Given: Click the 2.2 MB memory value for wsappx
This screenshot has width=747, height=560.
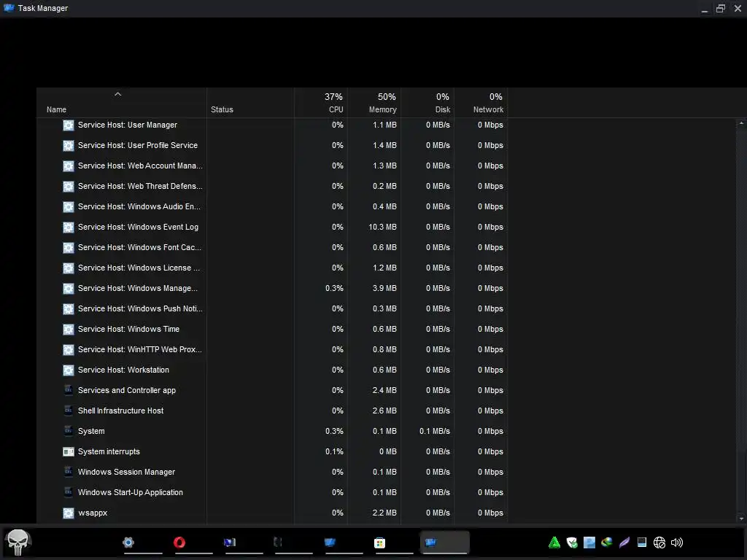Looking at the screenshot, I should [384, 513].
